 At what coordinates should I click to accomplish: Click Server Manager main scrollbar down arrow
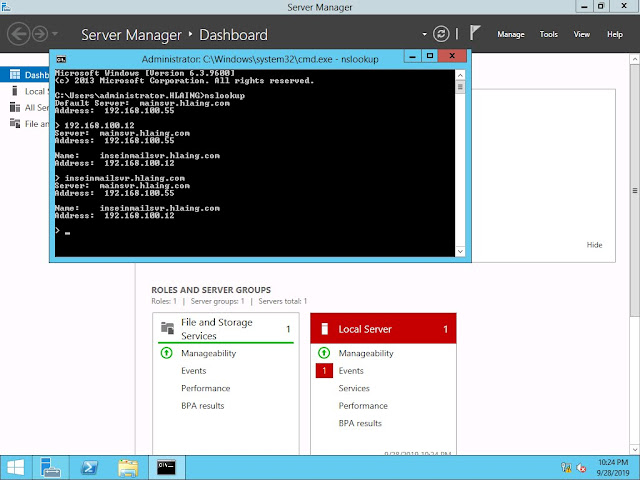click(635, 449)
